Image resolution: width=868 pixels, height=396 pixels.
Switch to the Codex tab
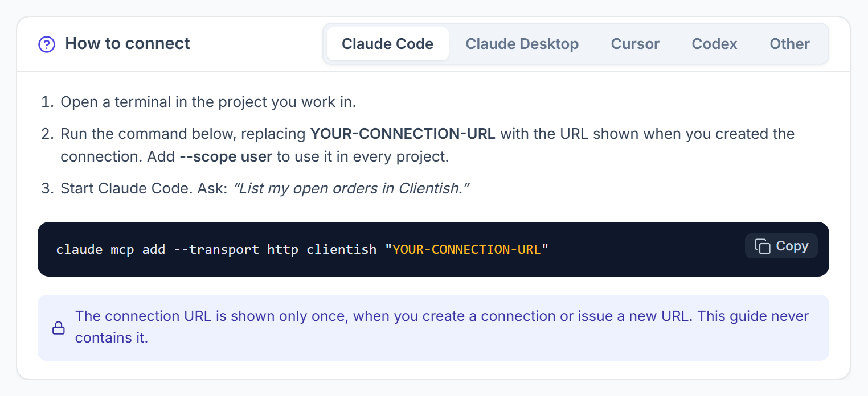[x=714, y=44]
